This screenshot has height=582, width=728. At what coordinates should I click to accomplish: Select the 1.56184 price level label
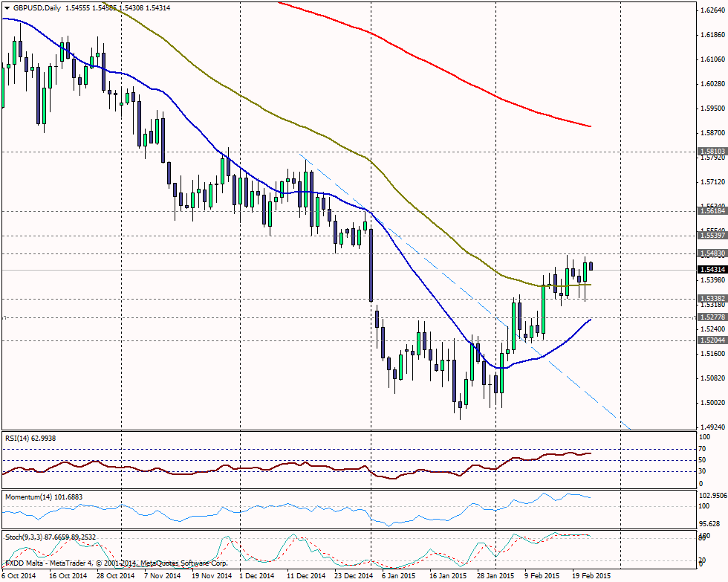tap(712, 211)
